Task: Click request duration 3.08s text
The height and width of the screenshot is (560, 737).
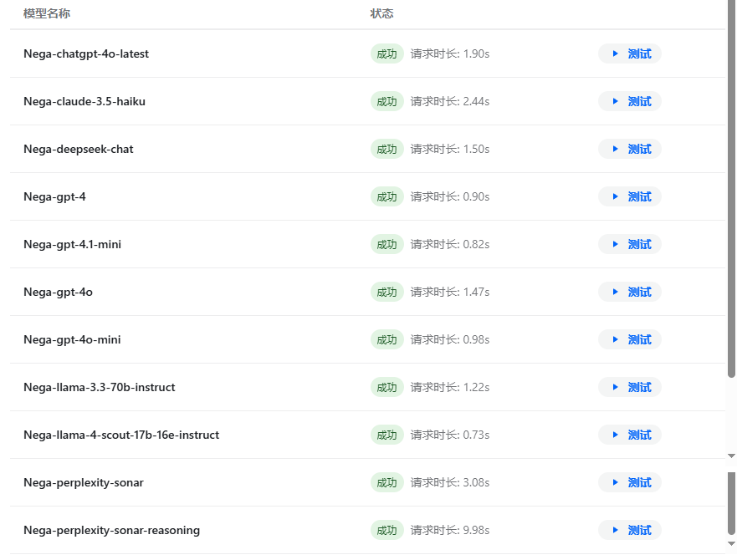Action: click(x=450, y=483)
